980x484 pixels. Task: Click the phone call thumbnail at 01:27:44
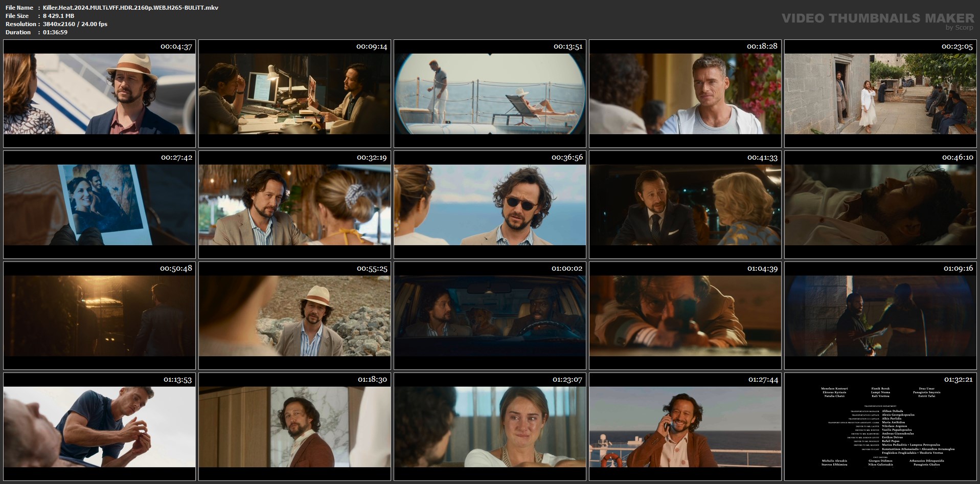point(685,427)
